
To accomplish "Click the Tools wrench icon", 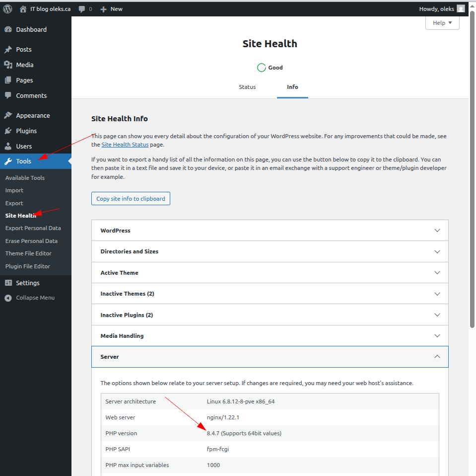I will click(8, 161).
